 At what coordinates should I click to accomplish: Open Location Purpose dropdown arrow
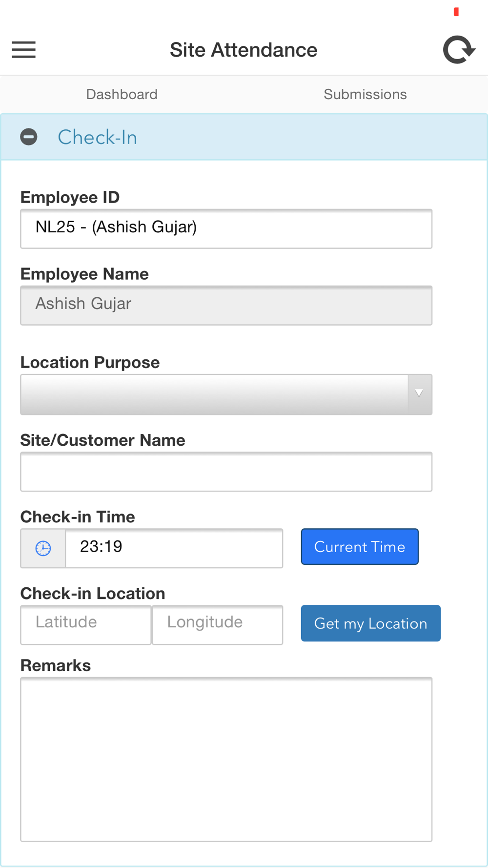pyautogui.click(x=420, y=394)
